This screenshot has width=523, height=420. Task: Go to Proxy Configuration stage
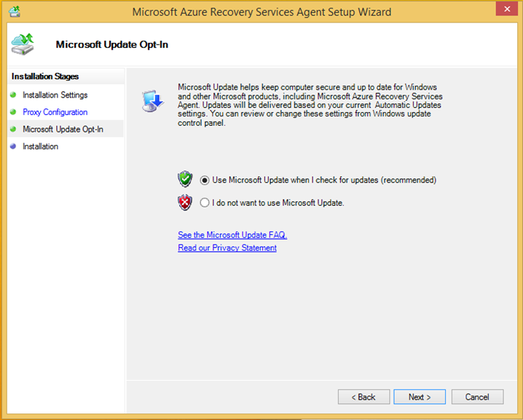[x=55, y=112]
